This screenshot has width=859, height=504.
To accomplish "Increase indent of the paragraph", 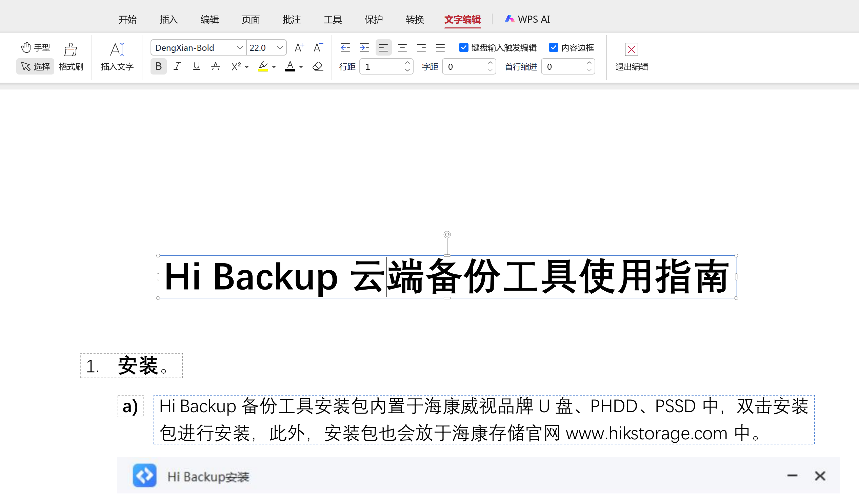I will pyautogui.click(x=364, y=48).
